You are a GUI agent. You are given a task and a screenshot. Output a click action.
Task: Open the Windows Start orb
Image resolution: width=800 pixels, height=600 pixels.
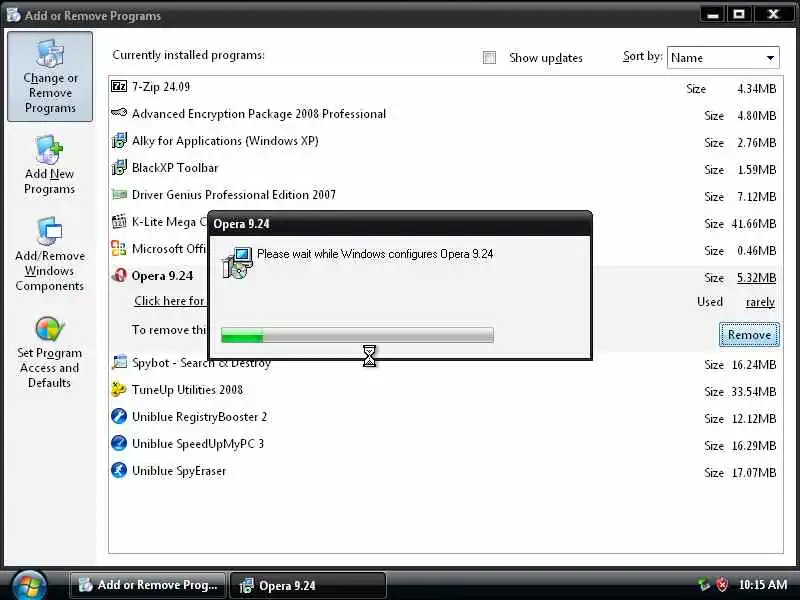pos(30,585)
